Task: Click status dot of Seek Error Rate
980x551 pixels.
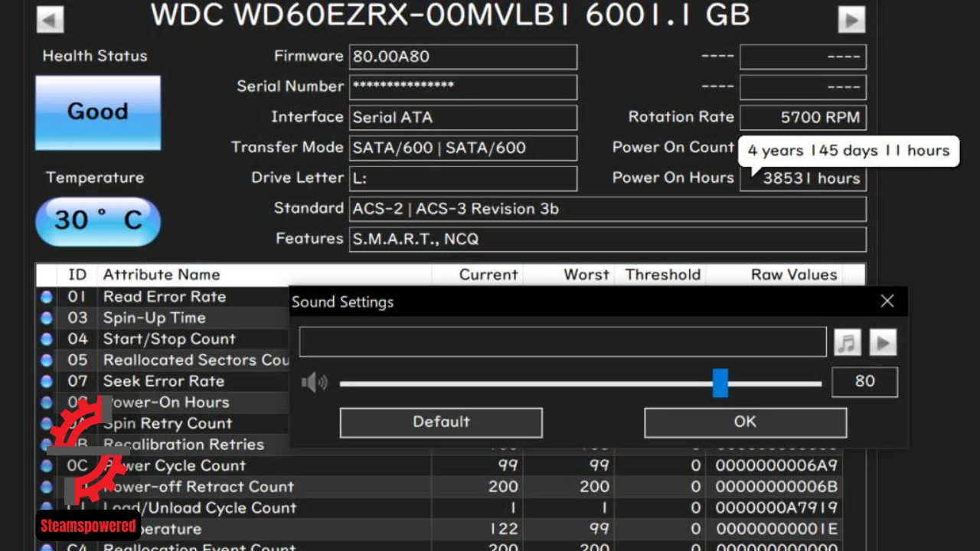Action: tap(47, 381)
